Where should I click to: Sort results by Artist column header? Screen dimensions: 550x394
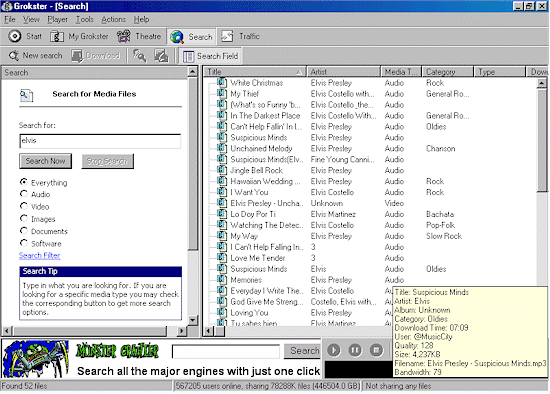pyautogui.click(x=344, y=72)
